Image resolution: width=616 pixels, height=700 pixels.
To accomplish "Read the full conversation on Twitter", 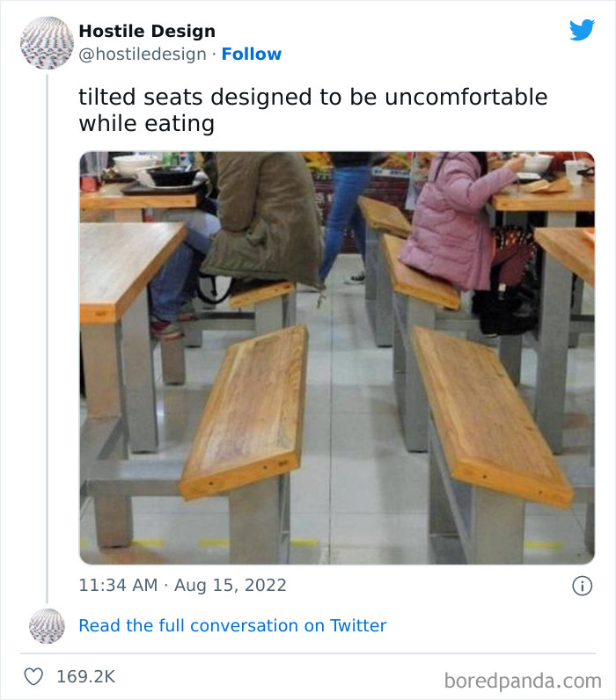I will click(232, 625).
